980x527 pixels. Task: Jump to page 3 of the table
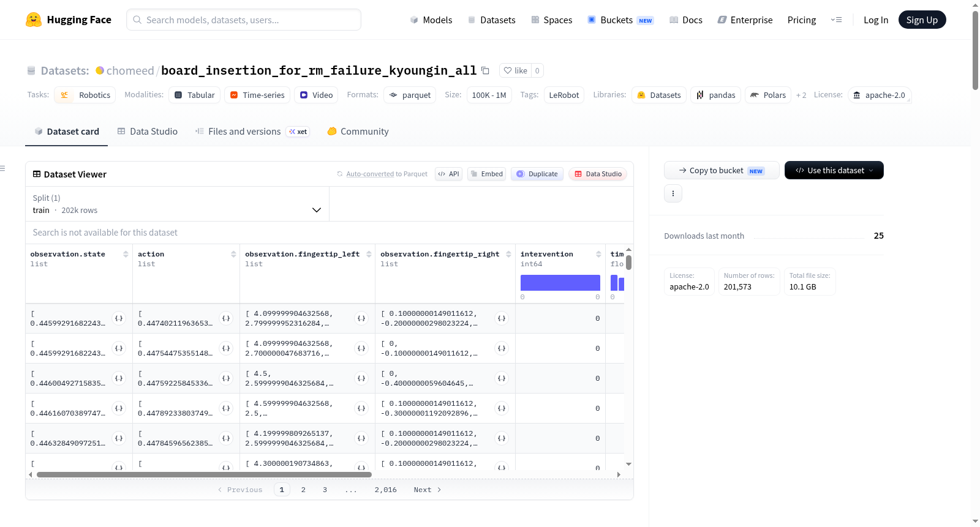click(x=325, y=490)
